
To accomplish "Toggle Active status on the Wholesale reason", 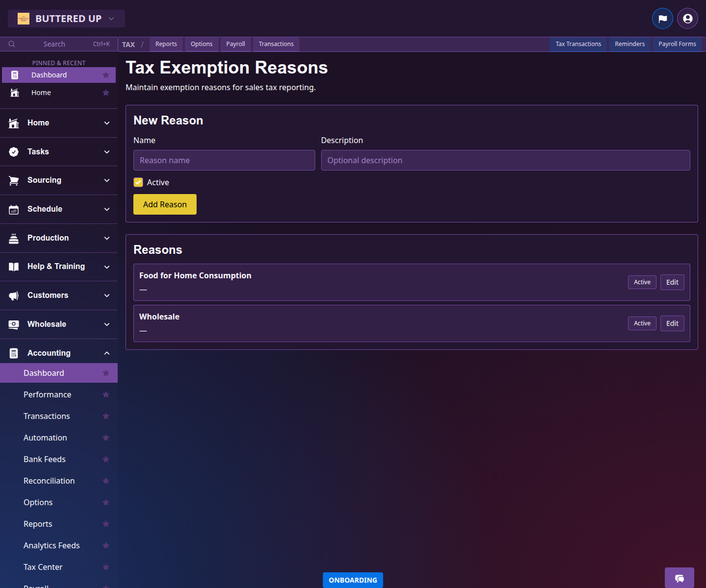I will 642,323.
